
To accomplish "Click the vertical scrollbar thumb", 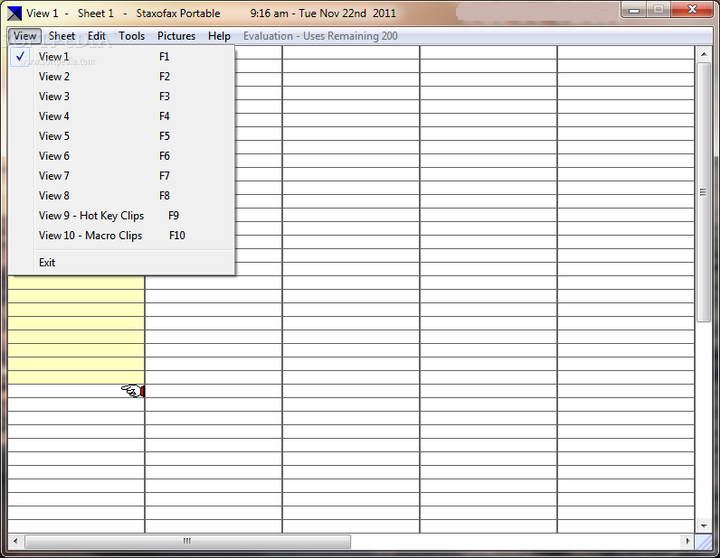I will (x=703, y=192).
